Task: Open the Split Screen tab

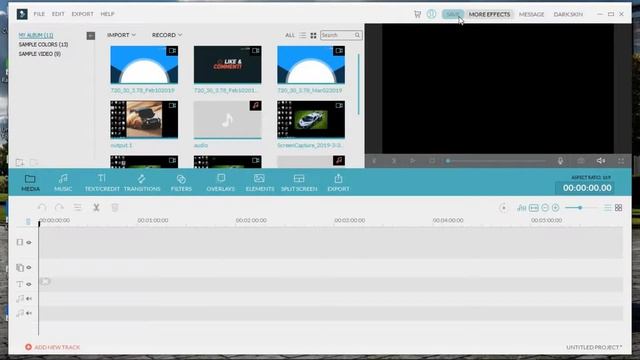Action: point(299,182)
